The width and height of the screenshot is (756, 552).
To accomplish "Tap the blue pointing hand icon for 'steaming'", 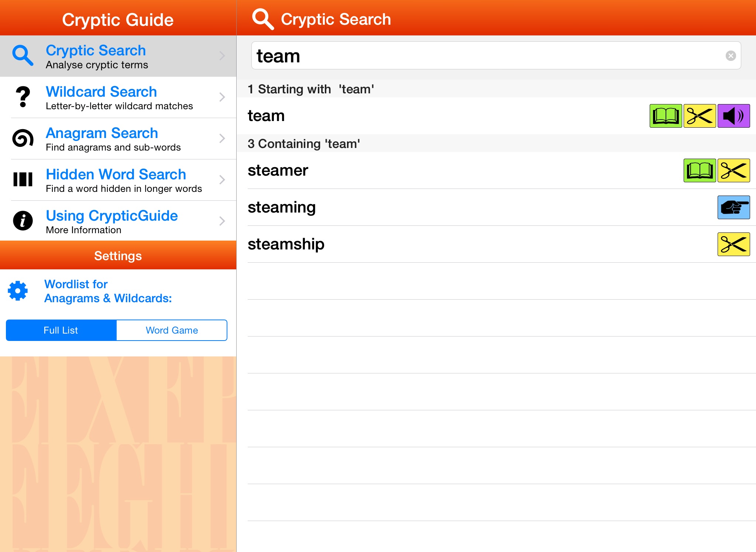I will pos(733,207).
